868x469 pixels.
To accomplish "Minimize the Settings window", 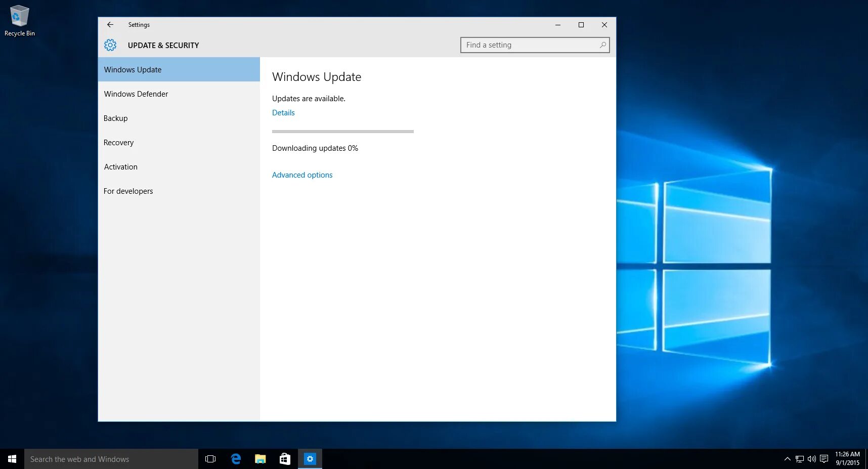I will point(558,25).
